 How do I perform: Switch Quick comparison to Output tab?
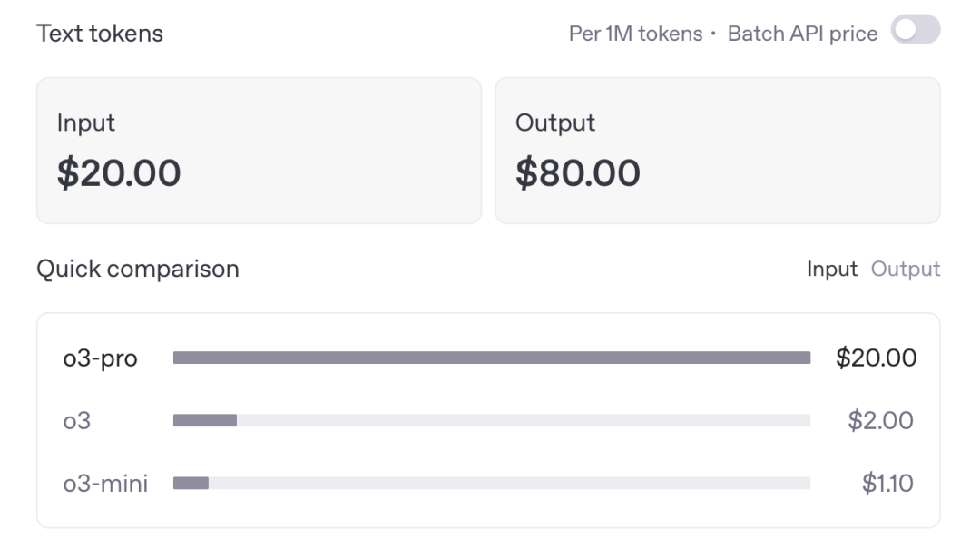[906, 270]
